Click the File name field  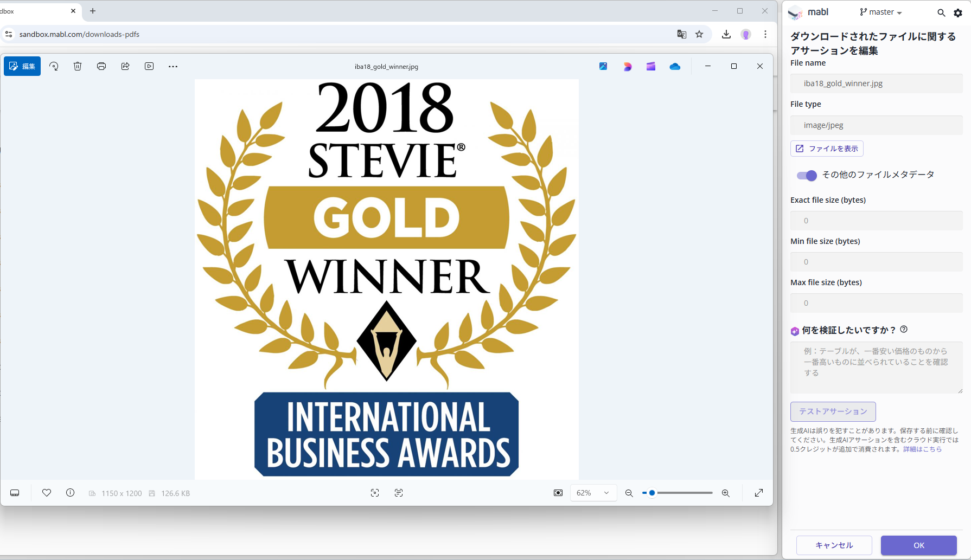pos(877,83)
